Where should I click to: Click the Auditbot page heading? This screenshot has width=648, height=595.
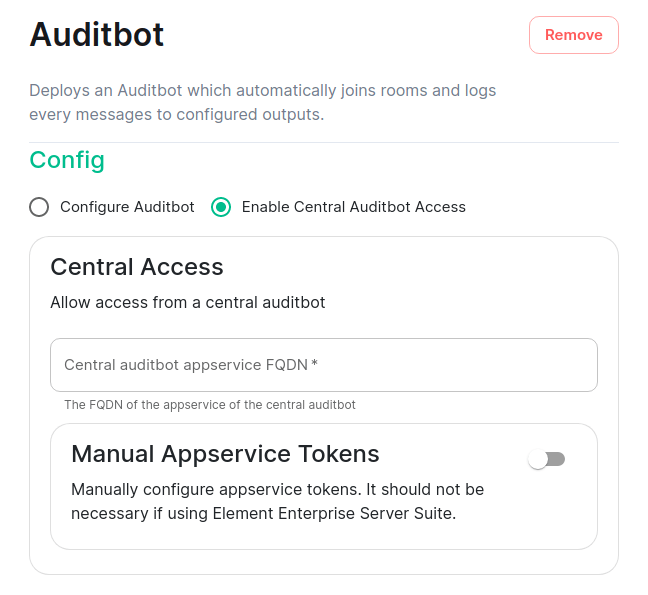coord(97,35)
